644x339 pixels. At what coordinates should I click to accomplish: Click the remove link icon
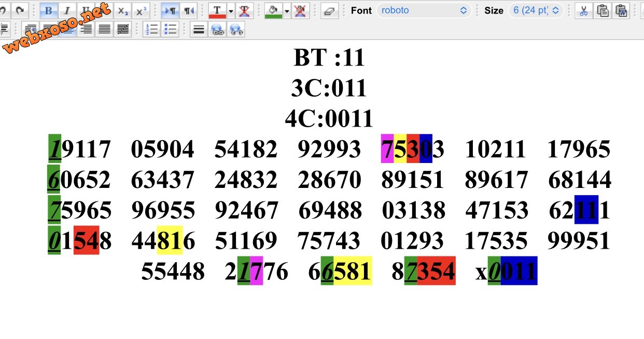click(236, 30)
